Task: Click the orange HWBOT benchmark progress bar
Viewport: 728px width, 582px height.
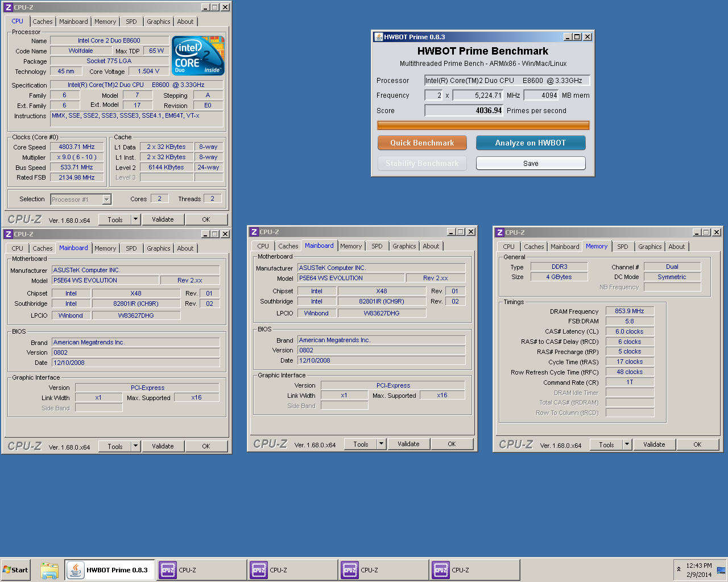Action: click(x=483, y=125)
